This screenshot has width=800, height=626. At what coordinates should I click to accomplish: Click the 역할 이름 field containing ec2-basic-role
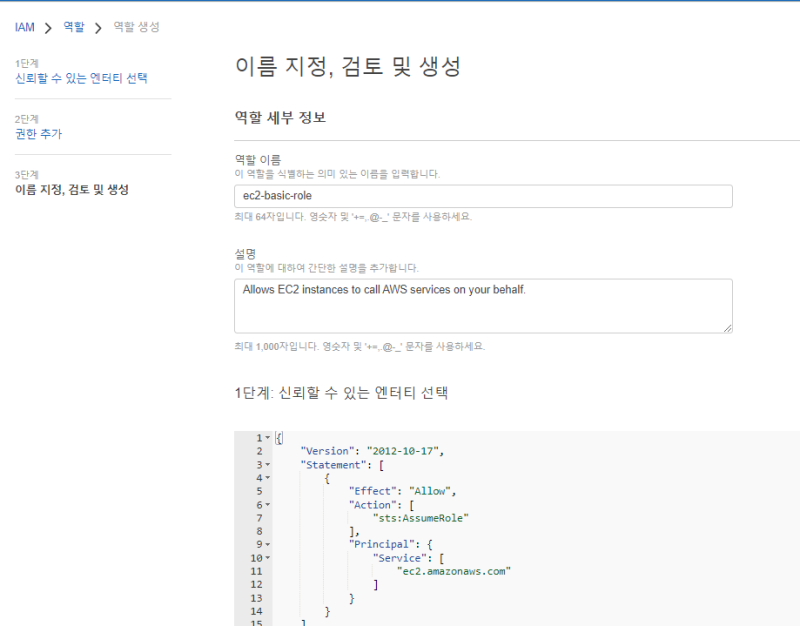pos(483,196)
